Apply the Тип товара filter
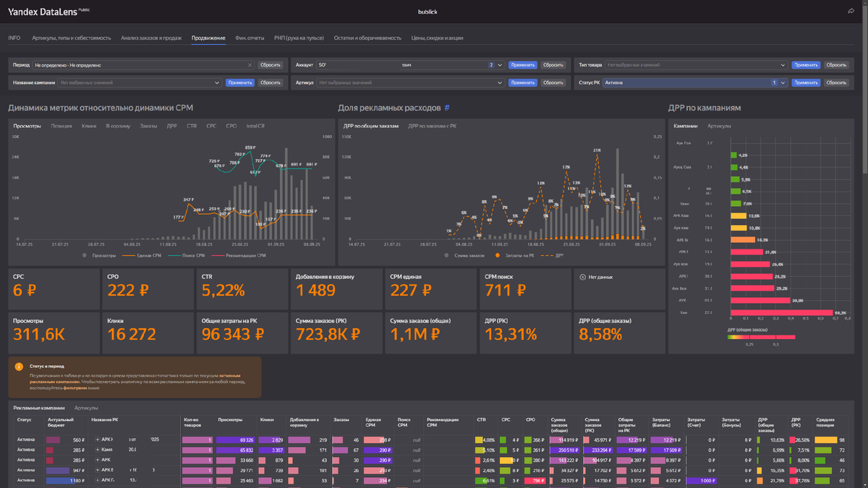 tap(806, 65)
